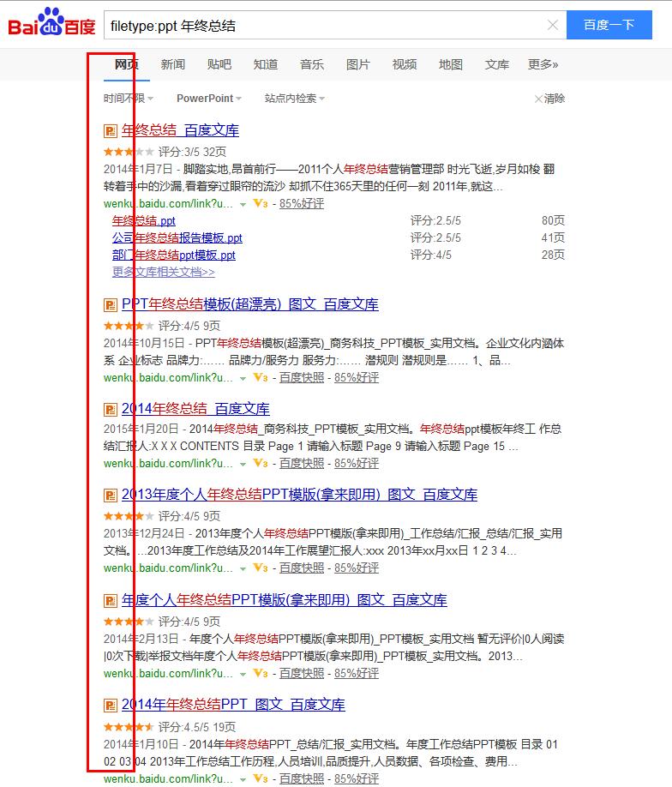
Task: Open the 时间不限 time filter dropdown
Action: 129,99
